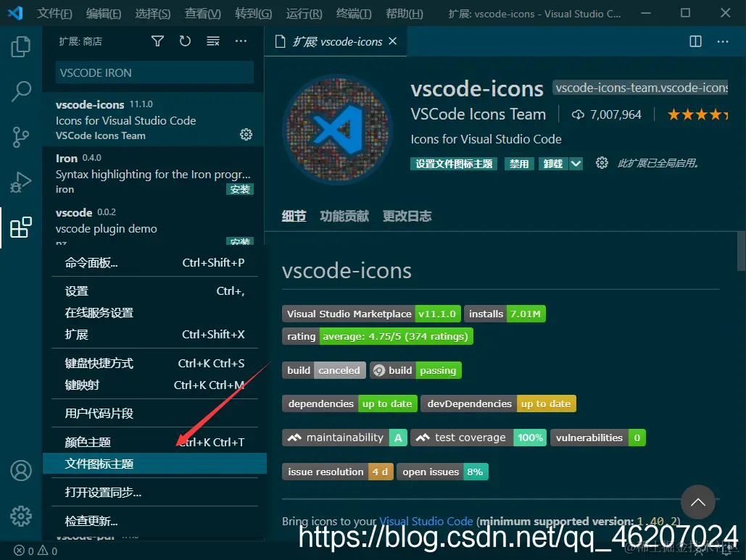Click the filter extensions funnel icon
Screen dimensions: 746x560
pos(157,41)
